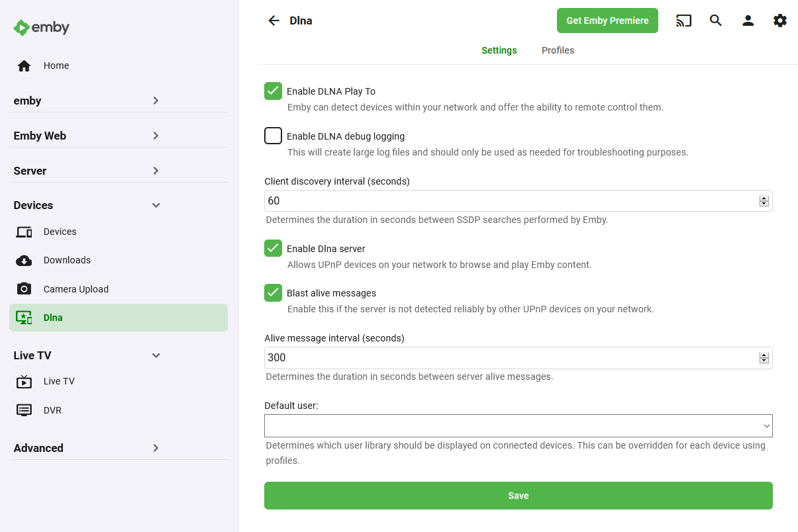
Task: Click the cast to device icon
Action: click(x=683, y=21)
